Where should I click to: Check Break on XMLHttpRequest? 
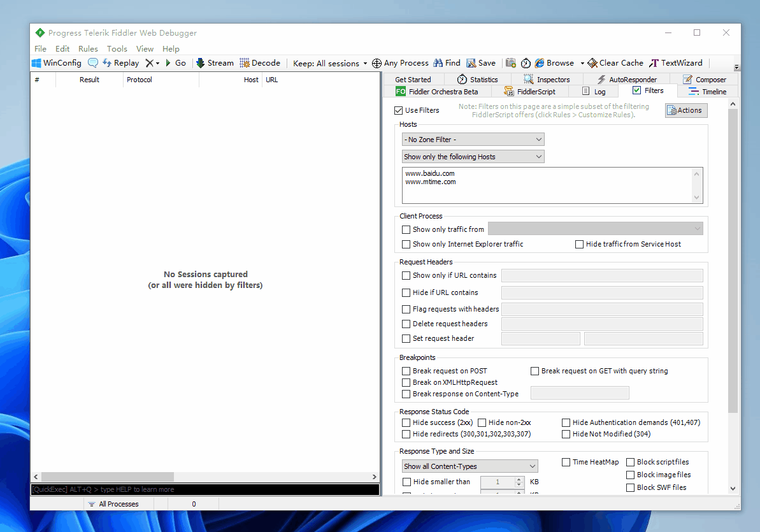(406, 383)
